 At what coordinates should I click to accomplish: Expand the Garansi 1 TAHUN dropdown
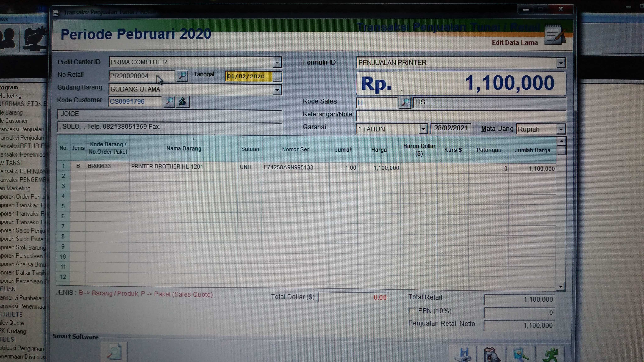(423, 129)
